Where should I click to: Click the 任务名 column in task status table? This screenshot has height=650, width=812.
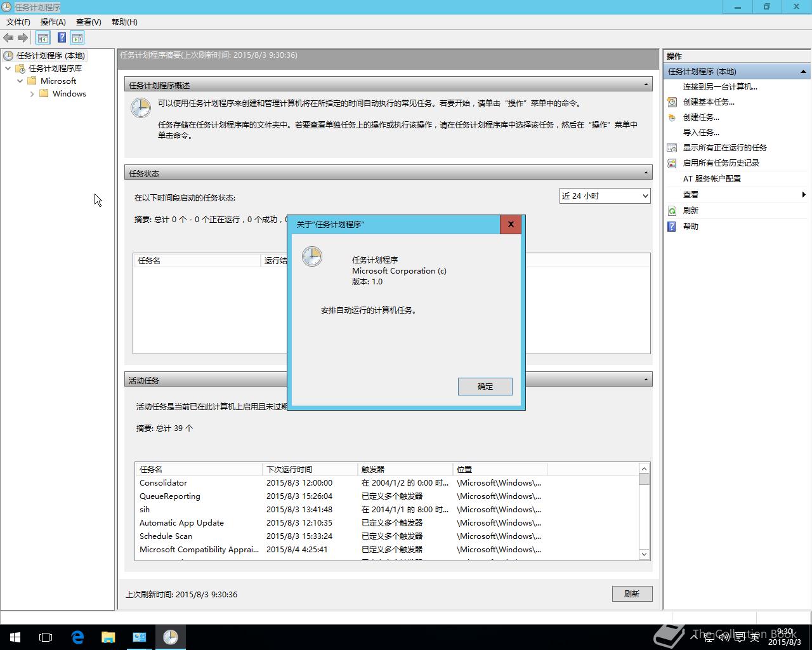click(x=197, y=260)
